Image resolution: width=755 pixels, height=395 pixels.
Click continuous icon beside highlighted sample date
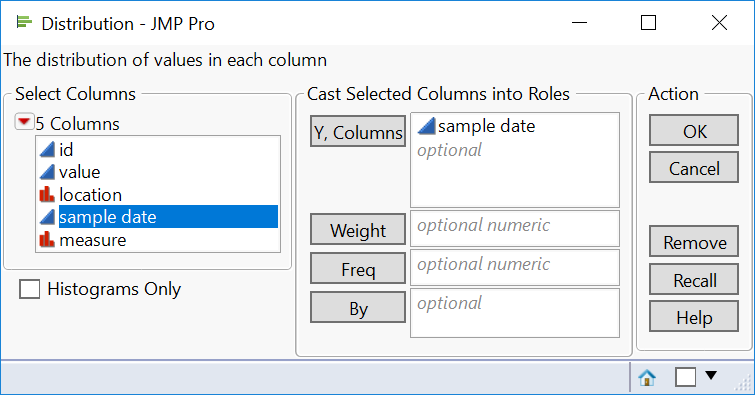pos(47,217)
